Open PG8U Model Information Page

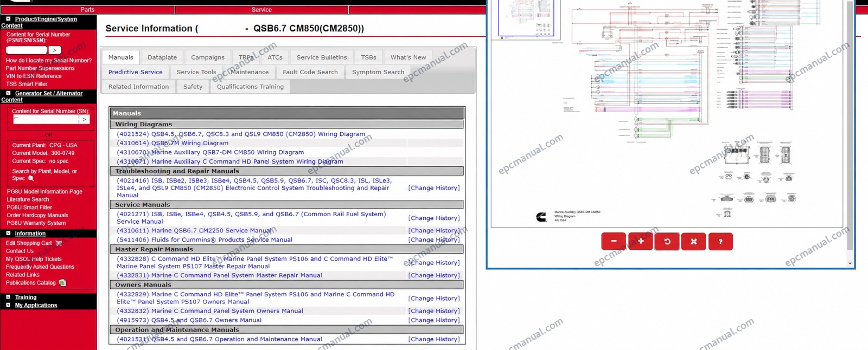[44, 192]
